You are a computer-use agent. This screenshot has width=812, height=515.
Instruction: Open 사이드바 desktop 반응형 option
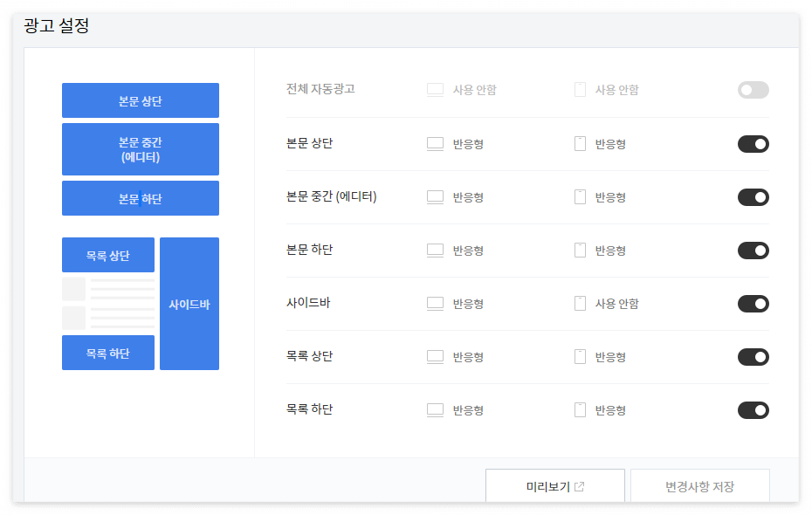point(468,305)
